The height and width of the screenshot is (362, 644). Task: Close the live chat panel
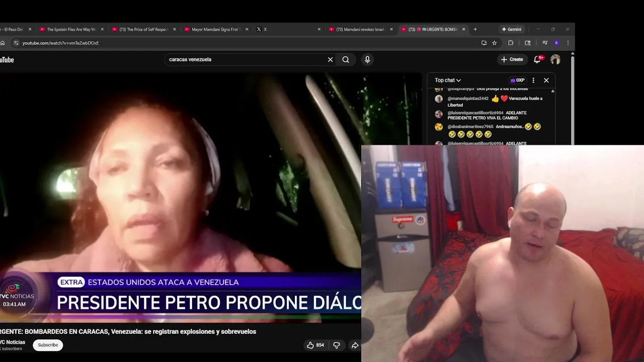pos(546,80)
